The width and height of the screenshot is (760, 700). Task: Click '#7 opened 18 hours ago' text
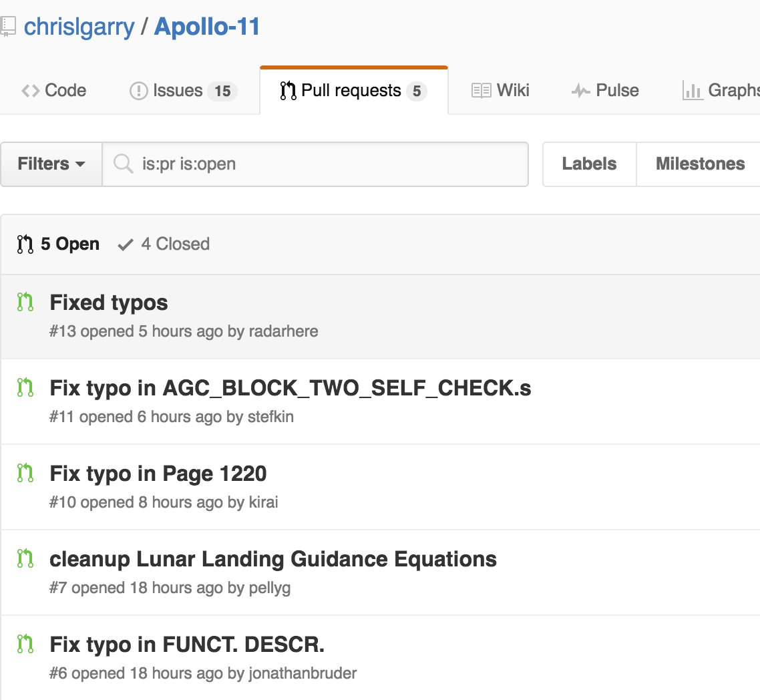136,588
